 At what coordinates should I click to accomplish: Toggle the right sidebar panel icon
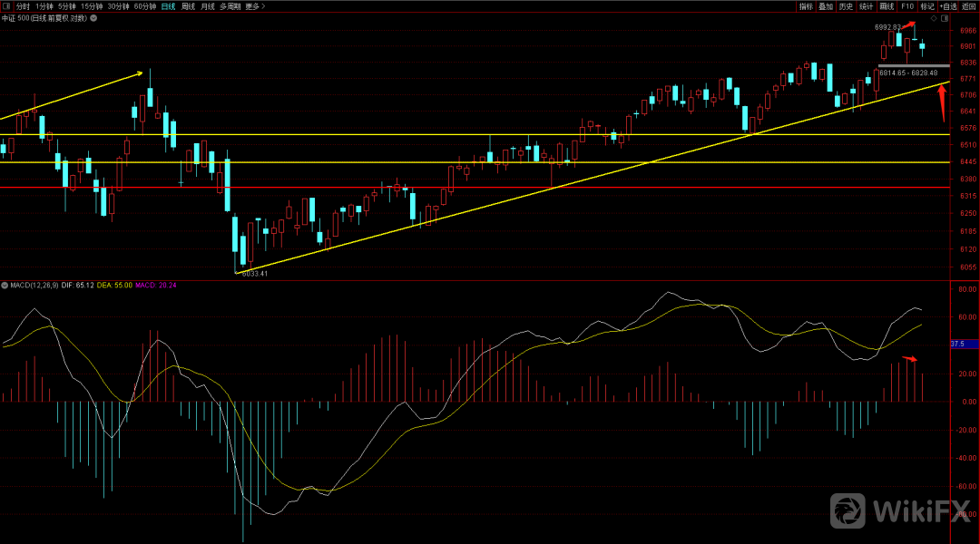[945, 17]
